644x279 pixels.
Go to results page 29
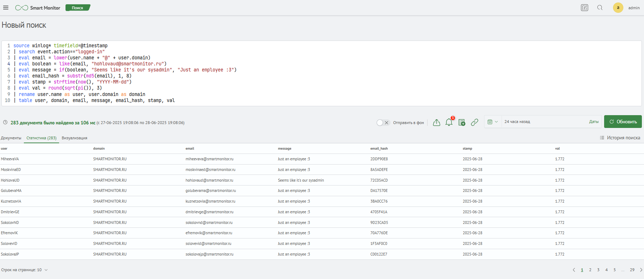click(x=632, y=270)
